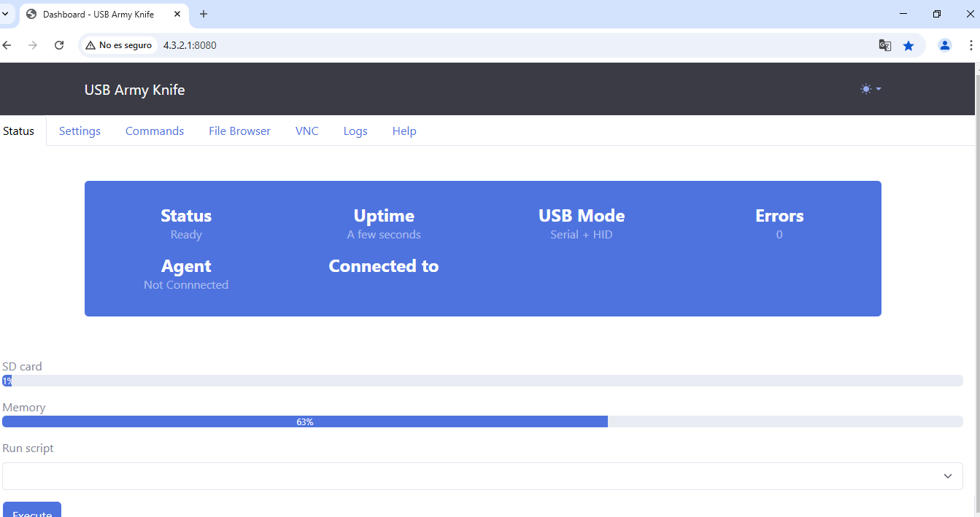980x517 pixels.
Task: Open a new browser tab with plus icon
Action: click(x=204, y=14)
